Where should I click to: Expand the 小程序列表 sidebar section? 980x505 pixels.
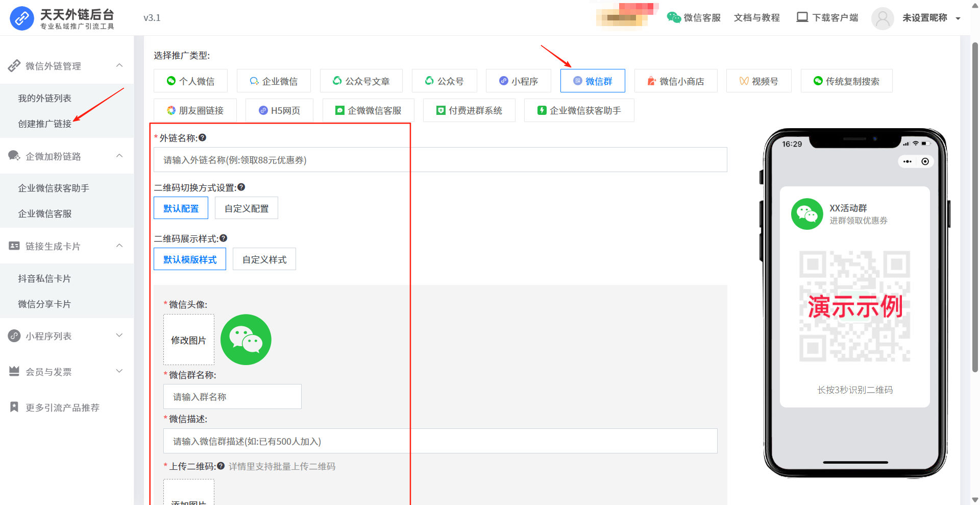coord(119,335)
